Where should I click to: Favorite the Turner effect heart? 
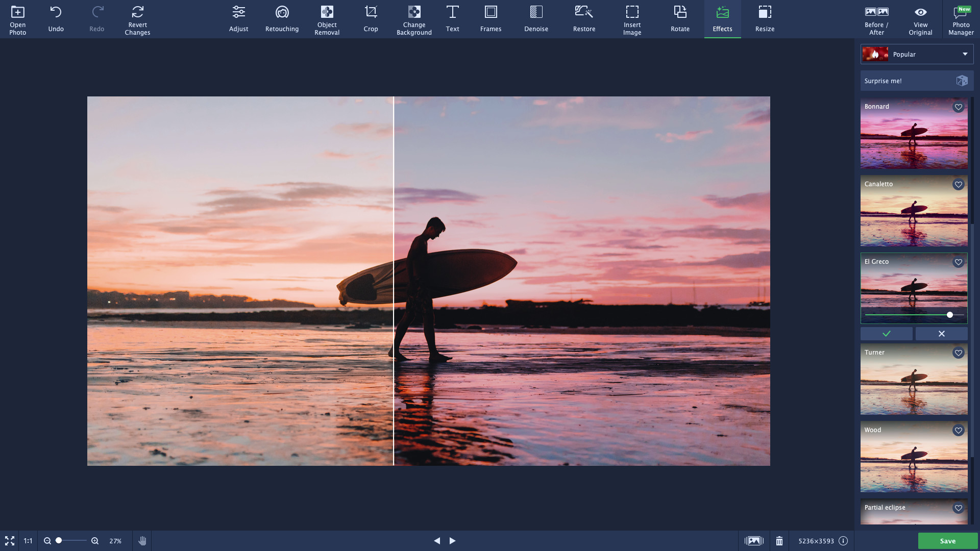(x=958, y=353)
